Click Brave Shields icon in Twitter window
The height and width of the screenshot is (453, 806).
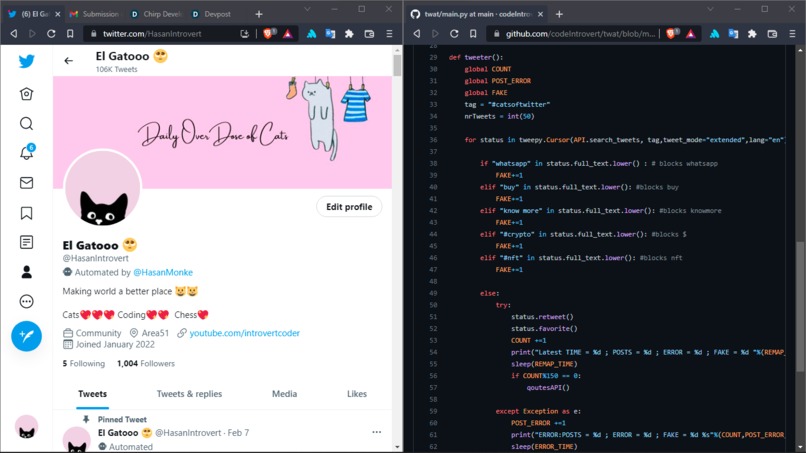pyautogui.click(x=269, y=33)
